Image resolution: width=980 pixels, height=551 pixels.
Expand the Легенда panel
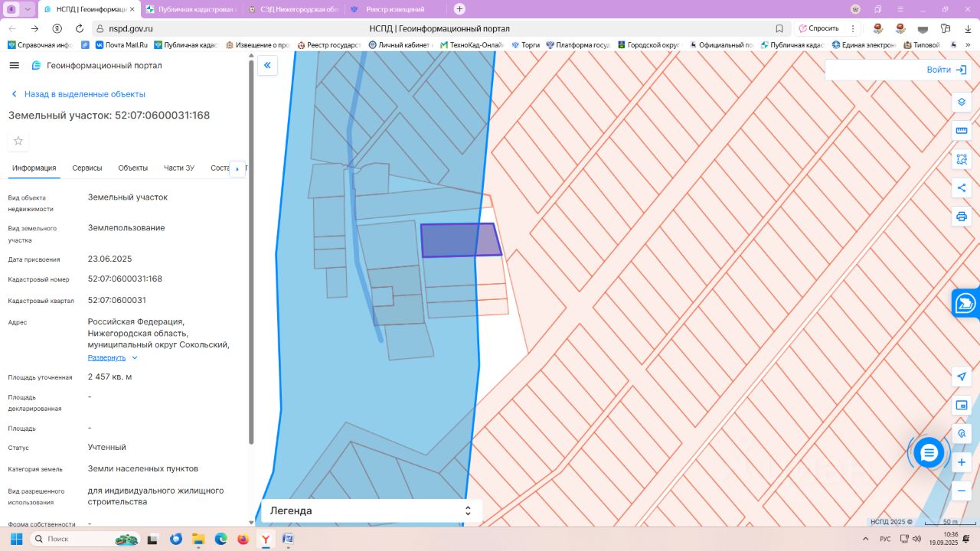(x=371, y=510)
